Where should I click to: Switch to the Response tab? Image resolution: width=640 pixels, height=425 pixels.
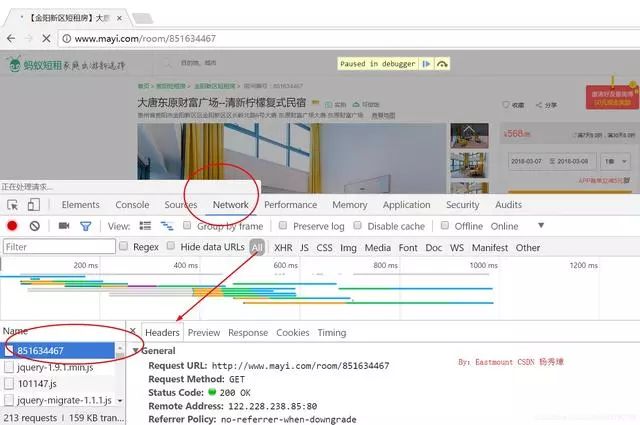248,333
